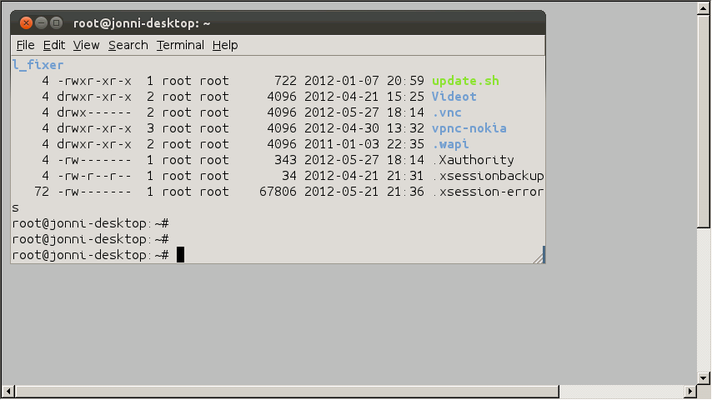Click the .vnc directory name
Viewport: 712px width, 400px height.
[x=447, y=113]
